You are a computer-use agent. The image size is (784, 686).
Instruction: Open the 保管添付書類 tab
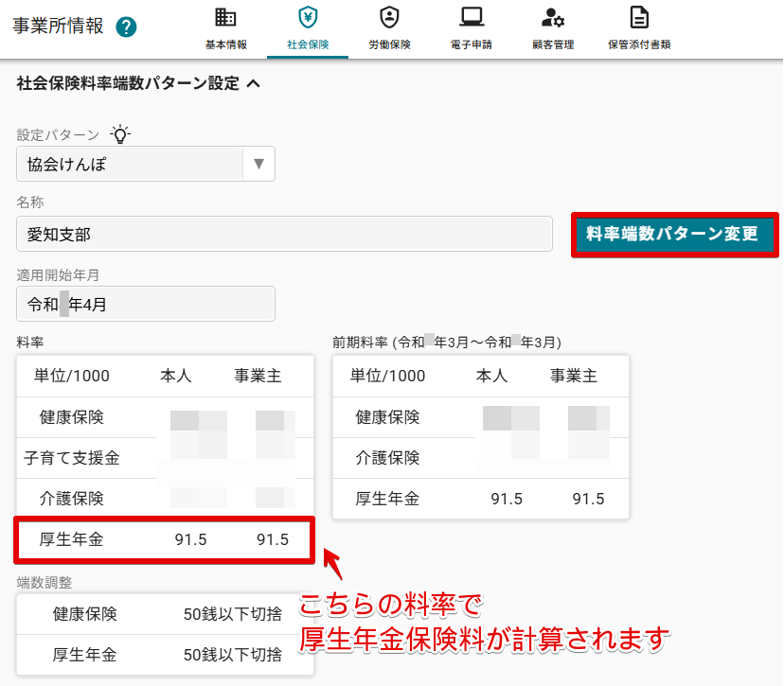(639, 29)
